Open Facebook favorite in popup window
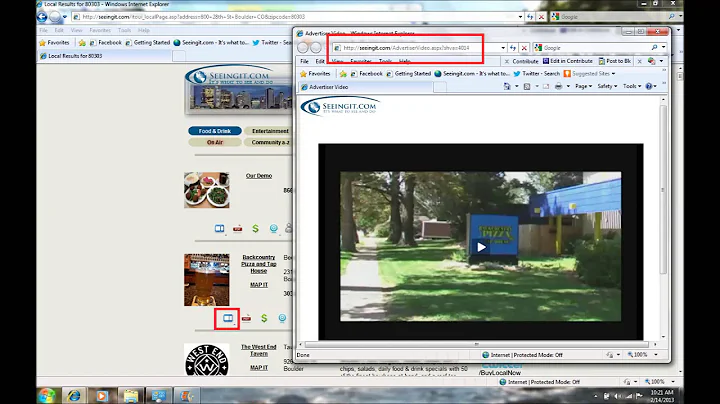This screenshot has height=404, width=720. pos(366,73)
